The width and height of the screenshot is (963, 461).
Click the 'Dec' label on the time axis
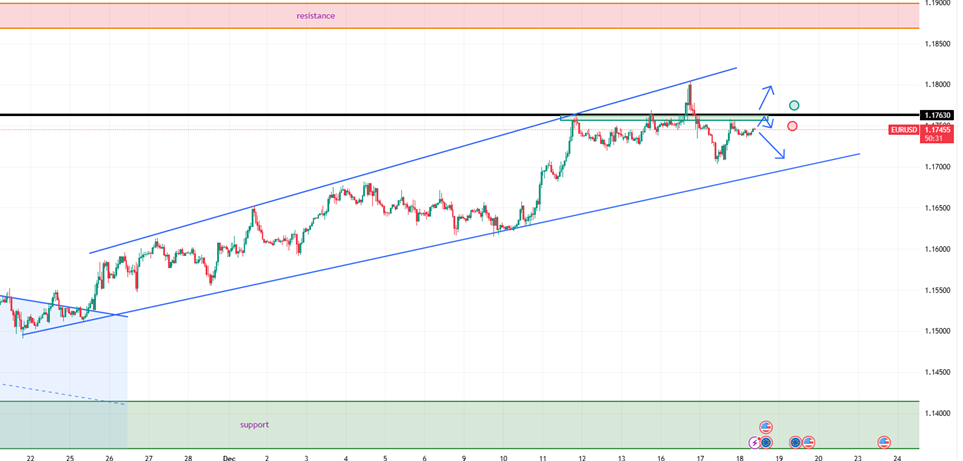(x=228, y=457)
